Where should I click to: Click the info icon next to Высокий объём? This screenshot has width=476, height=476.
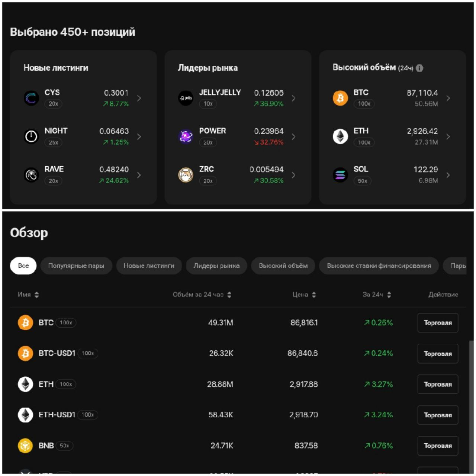419,68
